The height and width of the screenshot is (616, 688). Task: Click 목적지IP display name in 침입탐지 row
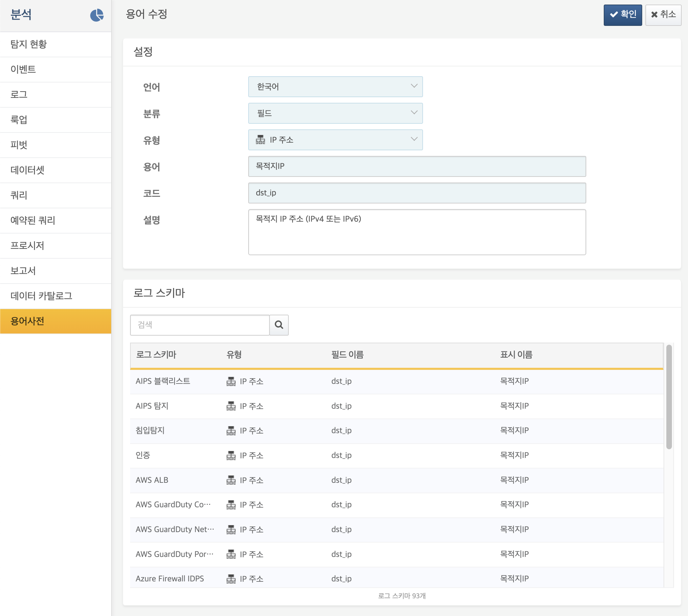[515, 430]
